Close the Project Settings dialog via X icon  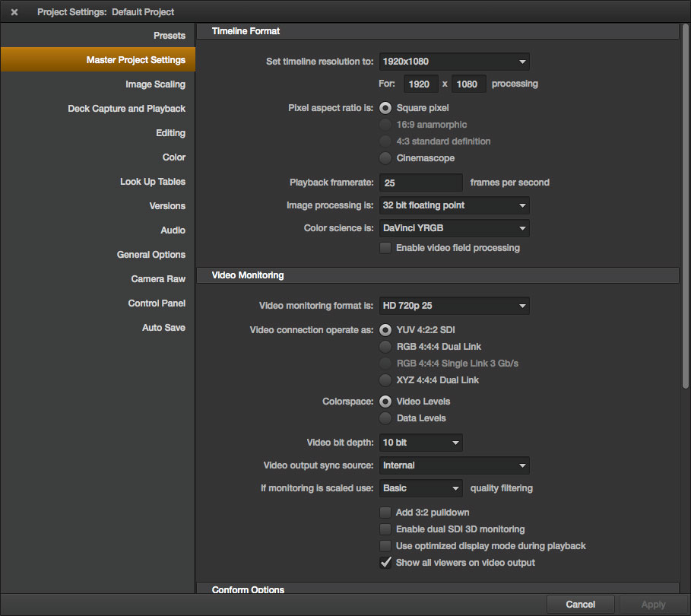(x=14, y=12)
